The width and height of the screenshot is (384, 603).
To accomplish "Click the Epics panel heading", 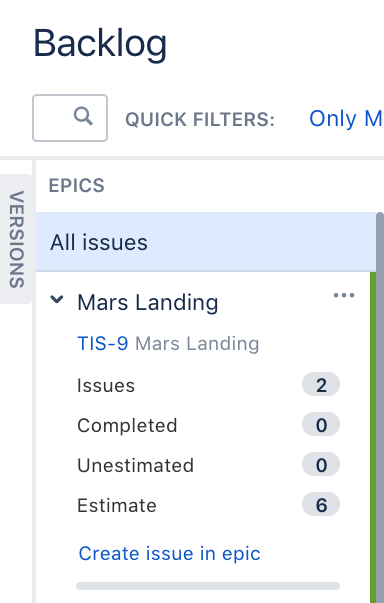I will pos(76,185).
